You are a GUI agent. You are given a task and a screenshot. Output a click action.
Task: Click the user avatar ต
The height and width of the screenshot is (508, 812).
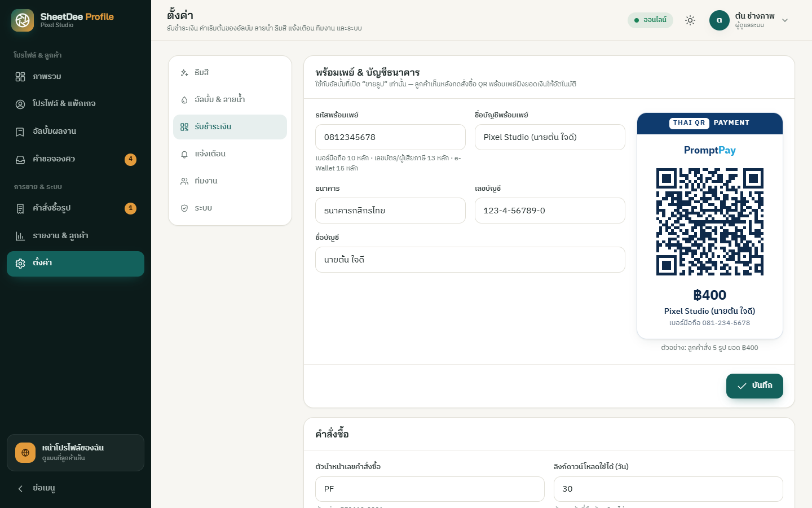click(x=720, y=20)
